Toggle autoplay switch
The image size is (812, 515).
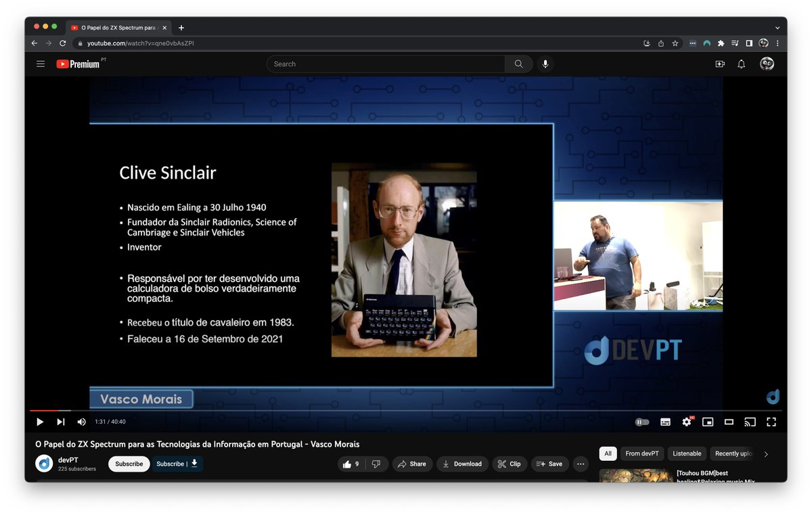tap(642, 422)
